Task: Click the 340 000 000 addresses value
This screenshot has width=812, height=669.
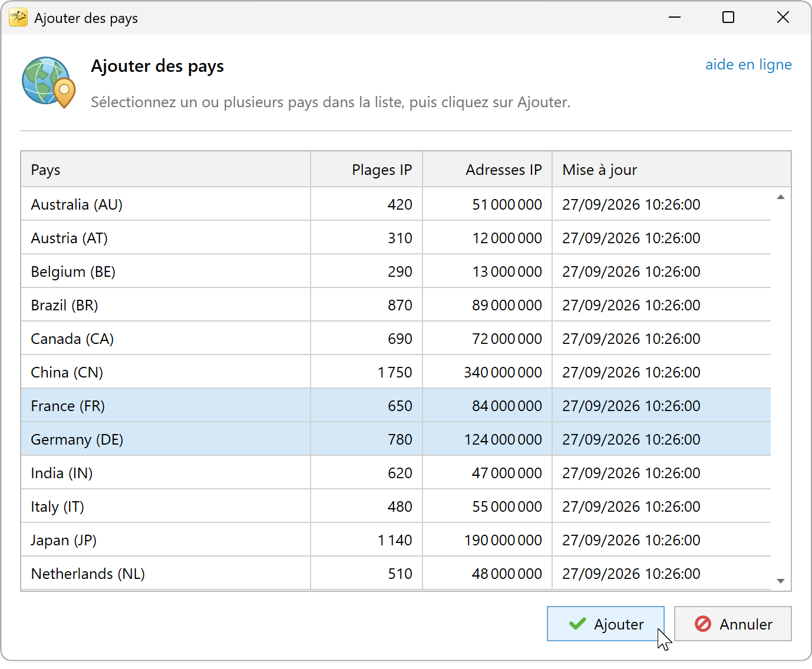Action: point(503,372)
